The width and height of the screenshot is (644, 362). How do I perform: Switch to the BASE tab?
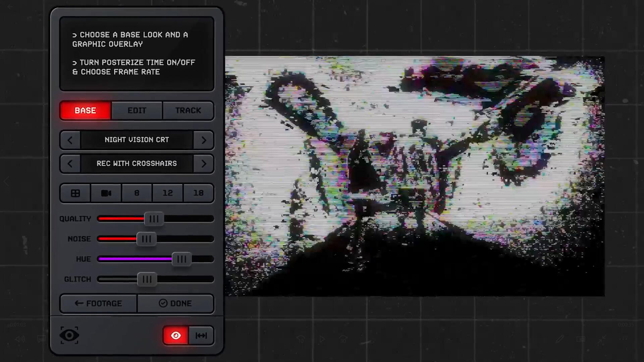point(85,111)
